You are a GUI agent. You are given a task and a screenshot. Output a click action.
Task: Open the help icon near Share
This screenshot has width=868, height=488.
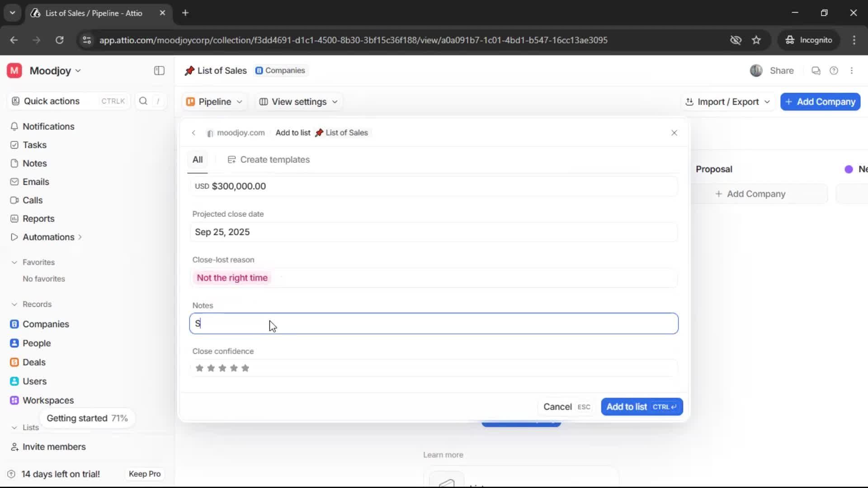click(834, 70)
